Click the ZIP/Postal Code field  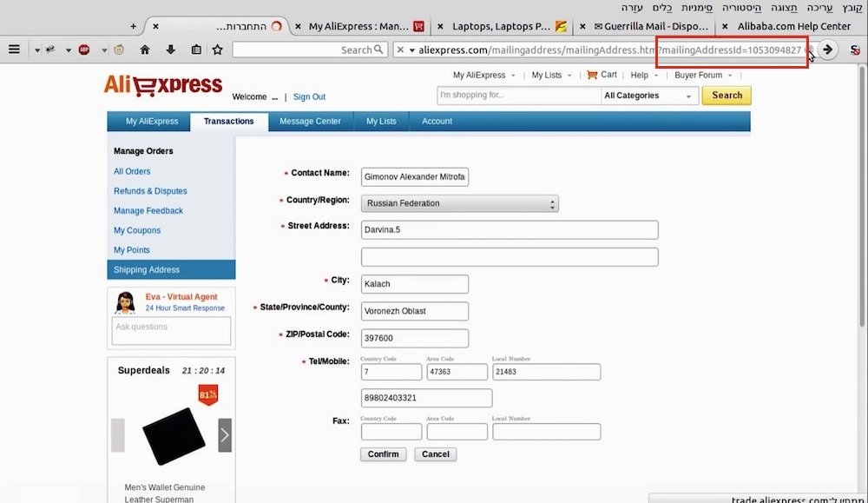tap(415, 339)
